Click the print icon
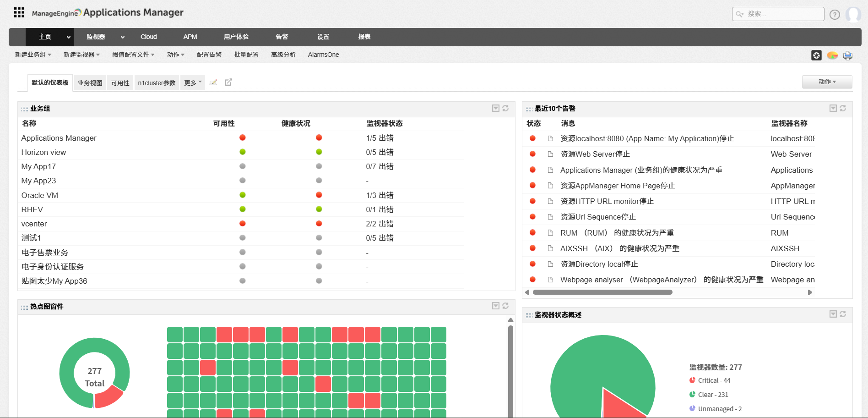The width and height of the screenshot is (868, 418). click(848, 55)
